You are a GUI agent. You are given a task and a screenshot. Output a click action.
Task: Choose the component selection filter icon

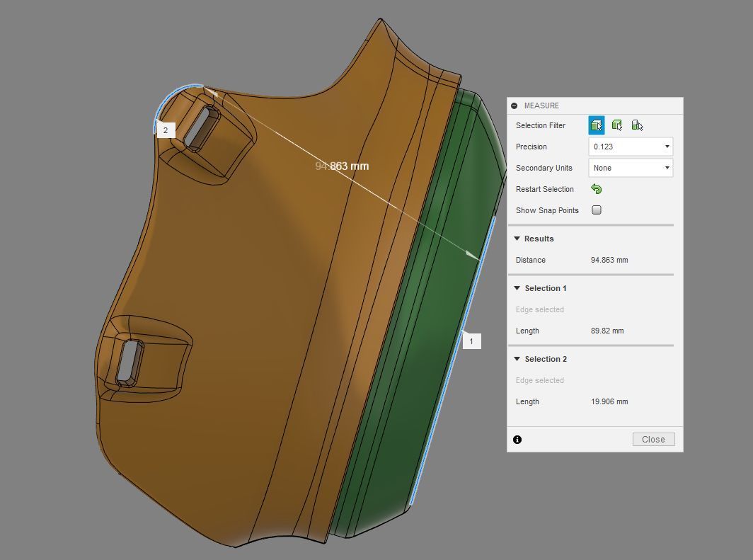click(637, 125)
